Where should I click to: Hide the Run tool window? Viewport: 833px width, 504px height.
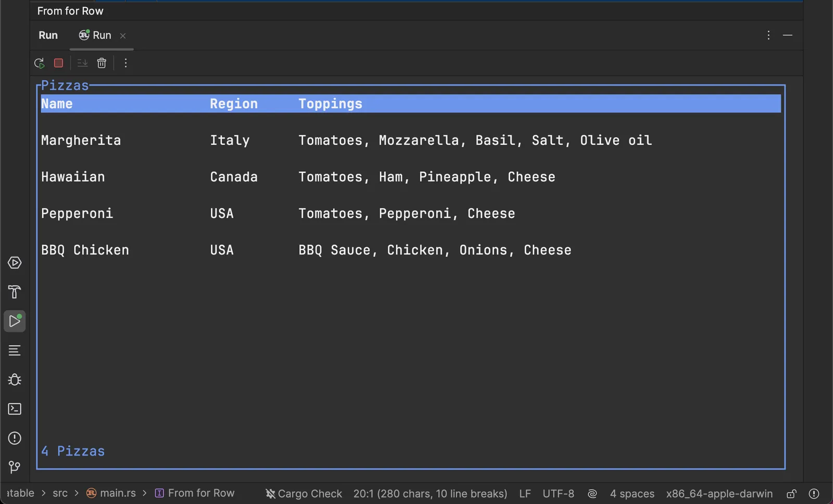(788, 35)
